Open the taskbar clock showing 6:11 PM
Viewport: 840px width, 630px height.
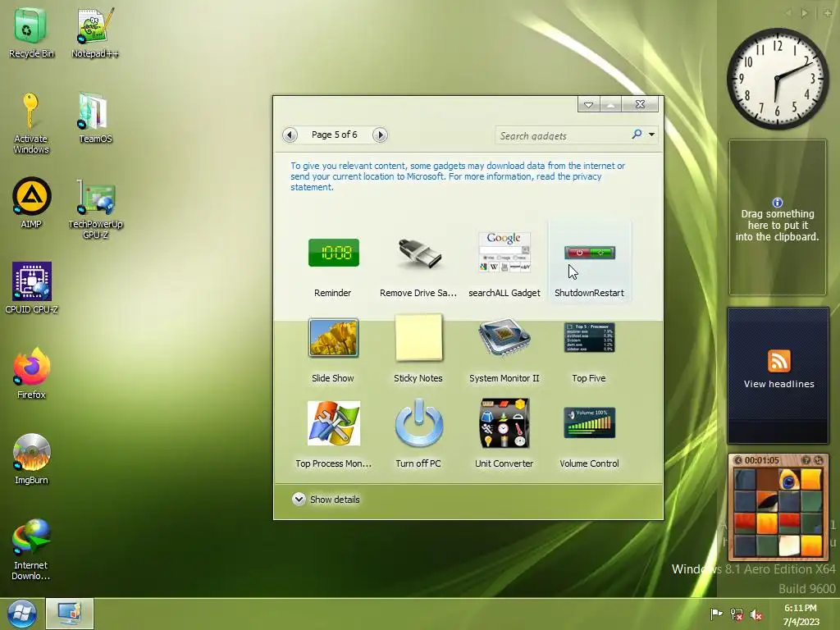point(801,614)
